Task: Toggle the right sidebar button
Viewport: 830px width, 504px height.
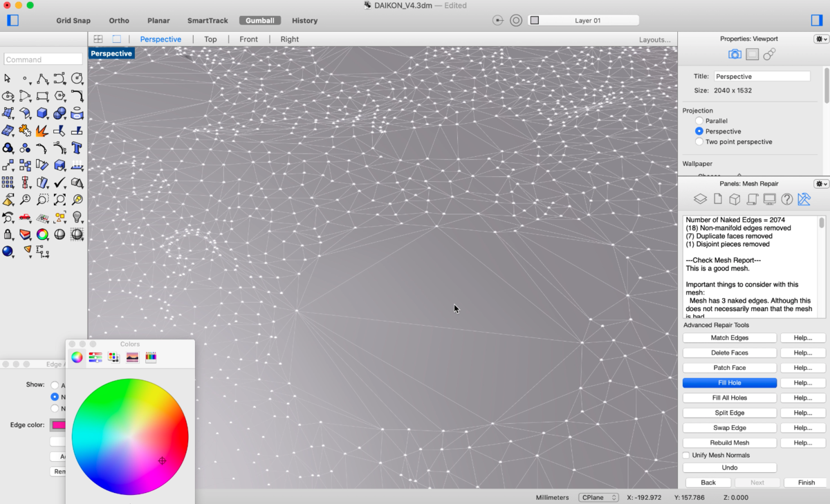Action: pyautogui.click(x=817, y=21)
